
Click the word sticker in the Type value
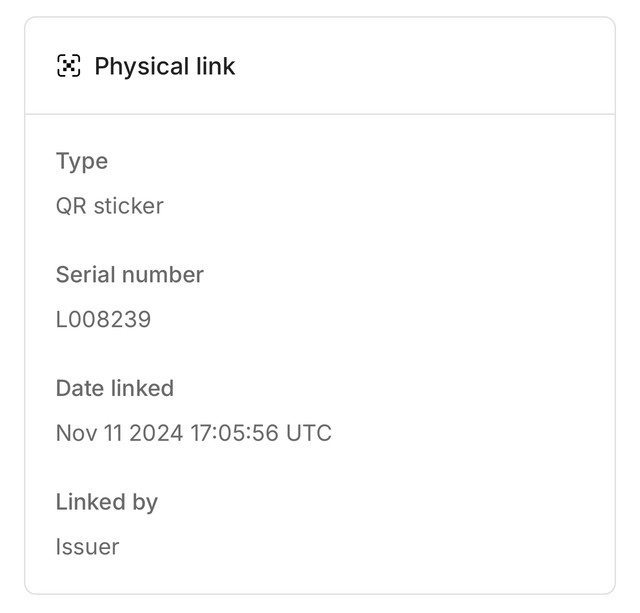[x=129, y=206]
